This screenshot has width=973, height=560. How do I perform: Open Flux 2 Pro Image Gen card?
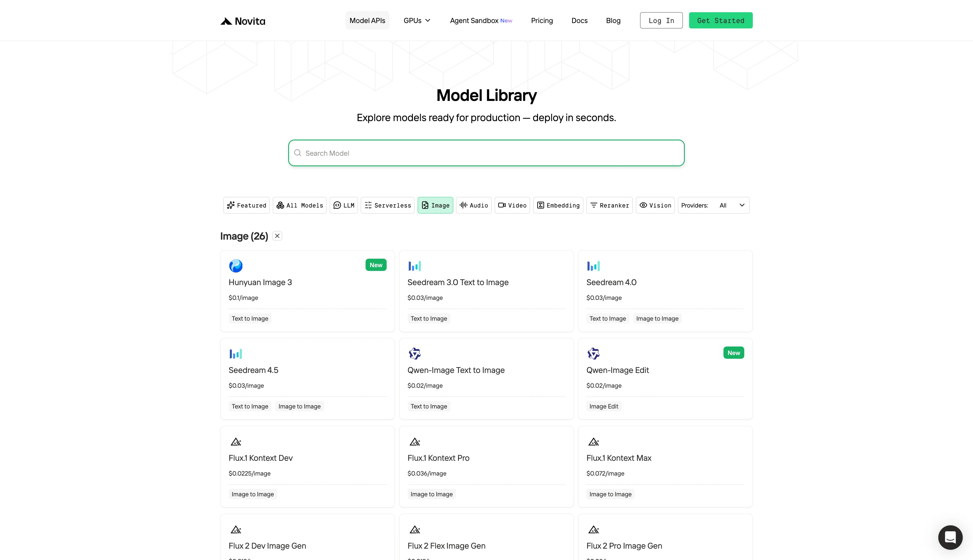[665, 537]
